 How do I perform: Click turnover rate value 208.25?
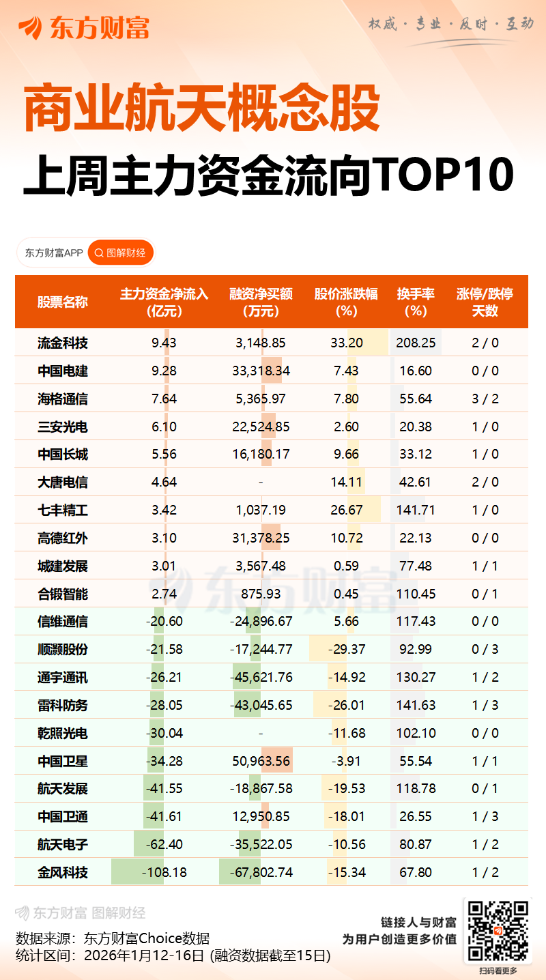tap(416, 343)
